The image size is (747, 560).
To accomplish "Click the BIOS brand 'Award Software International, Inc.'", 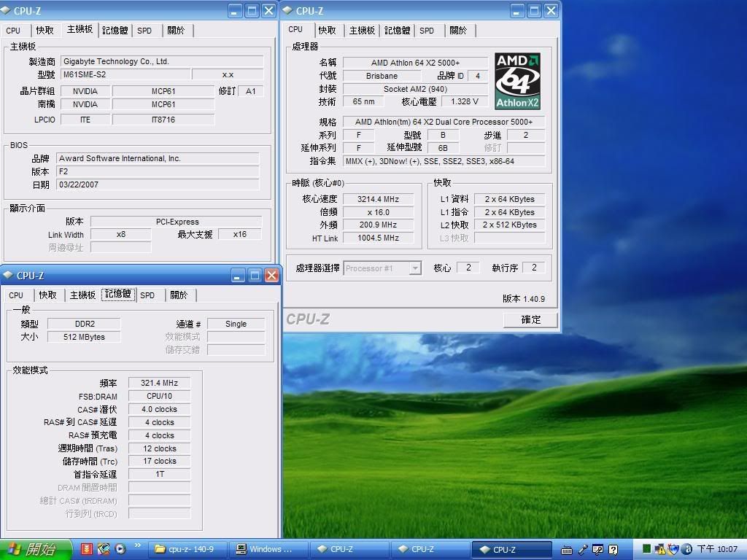I will [158, 158].
